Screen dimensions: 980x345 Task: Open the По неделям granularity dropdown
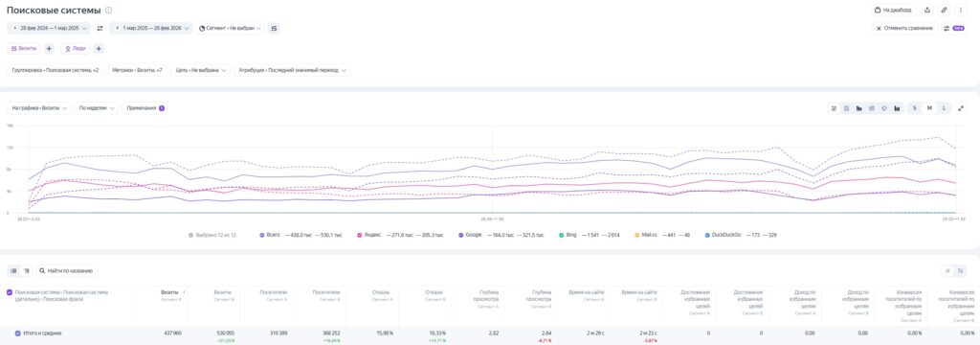(x=97, y=108)
